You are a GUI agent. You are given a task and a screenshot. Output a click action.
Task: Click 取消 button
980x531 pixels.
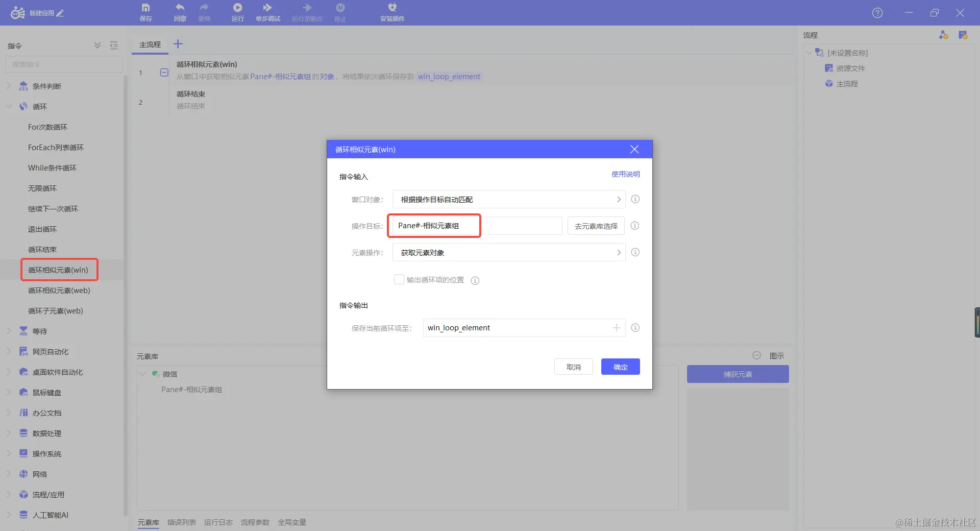574,367
